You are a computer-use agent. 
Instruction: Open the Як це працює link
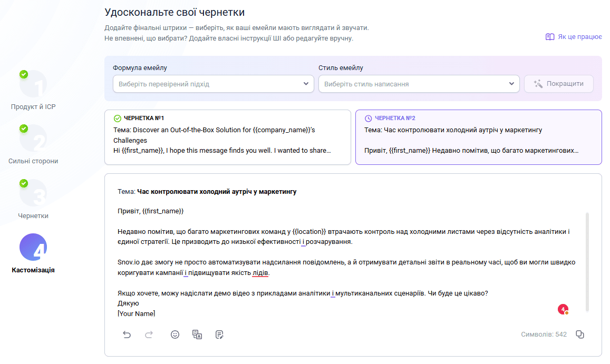click(579, 37)
